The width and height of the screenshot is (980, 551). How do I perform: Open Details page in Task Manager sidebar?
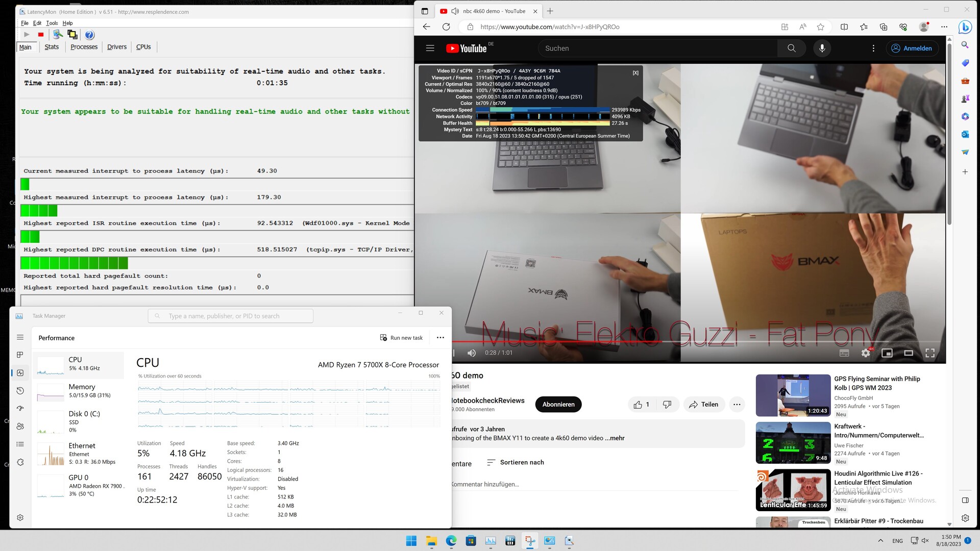(20, 444)
